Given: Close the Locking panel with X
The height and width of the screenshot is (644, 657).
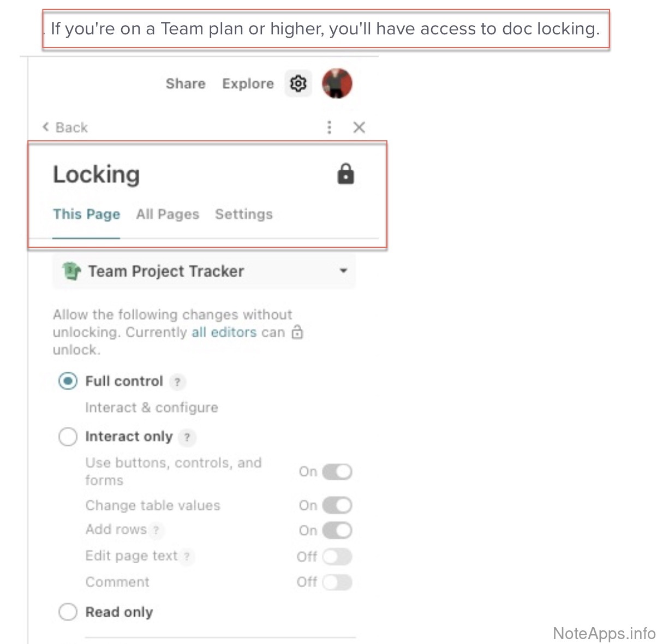Looking at the screenshot, I should coord(359,127).
